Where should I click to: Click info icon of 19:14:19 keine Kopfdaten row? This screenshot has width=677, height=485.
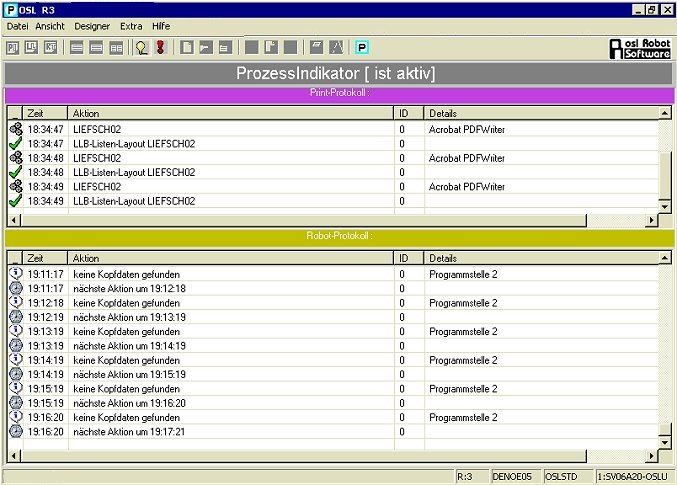16,359
